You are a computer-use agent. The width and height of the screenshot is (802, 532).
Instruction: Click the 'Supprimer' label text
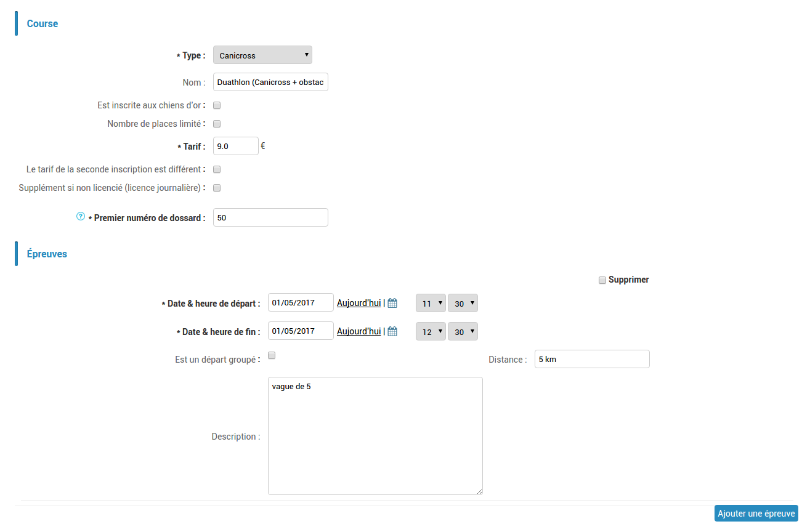pyautogui.click(x=629, y=280)
